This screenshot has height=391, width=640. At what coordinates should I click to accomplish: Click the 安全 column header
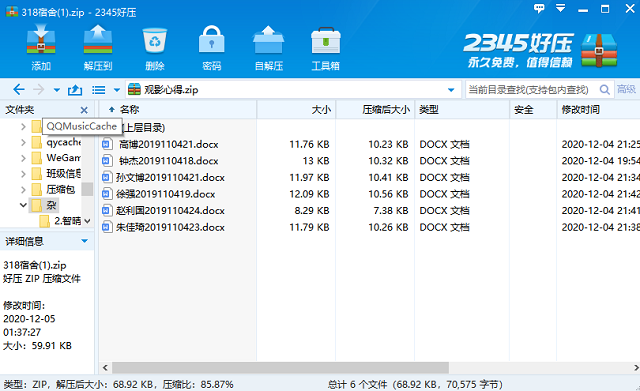(x=533, y=109)
